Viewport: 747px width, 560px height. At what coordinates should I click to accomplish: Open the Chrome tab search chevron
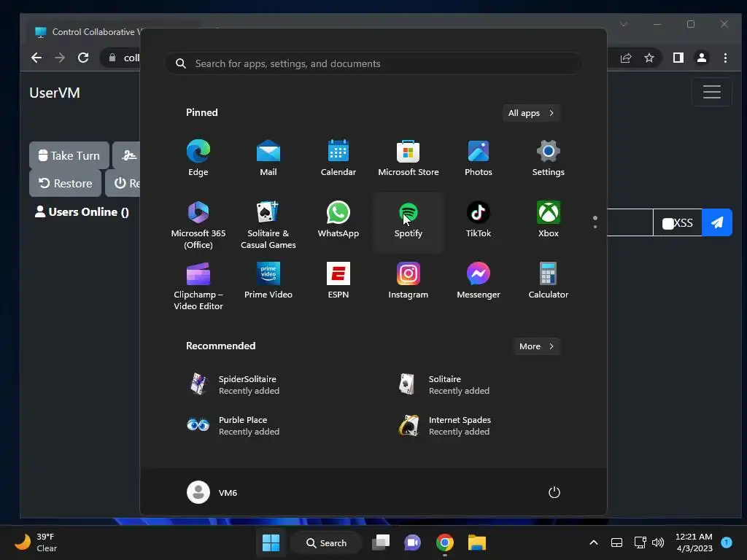624,24
